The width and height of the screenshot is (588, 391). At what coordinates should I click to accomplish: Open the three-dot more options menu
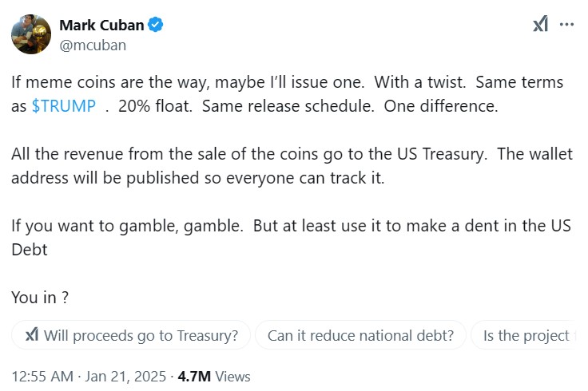[x=566, y=25]
